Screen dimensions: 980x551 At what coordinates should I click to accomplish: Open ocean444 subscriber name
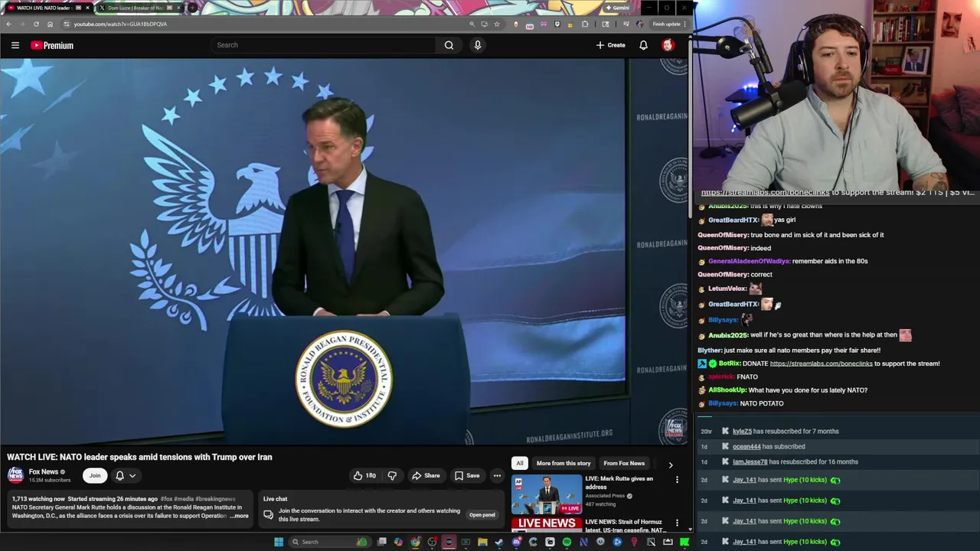point(746,447)
